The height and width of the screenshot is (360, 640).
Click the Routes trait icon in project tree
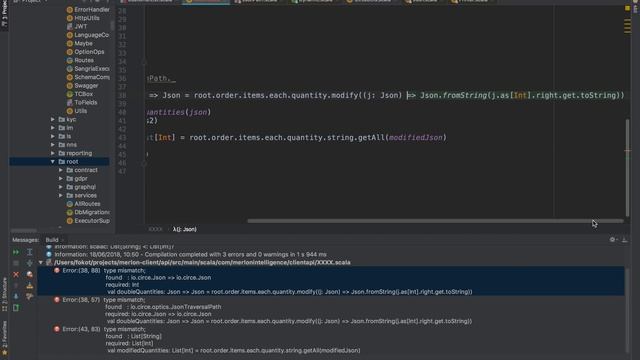(70, 60)
